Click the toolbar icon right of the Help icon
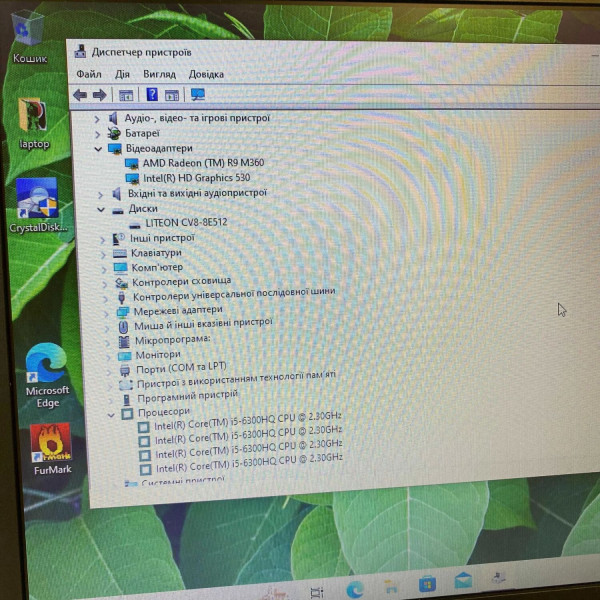 172,95
